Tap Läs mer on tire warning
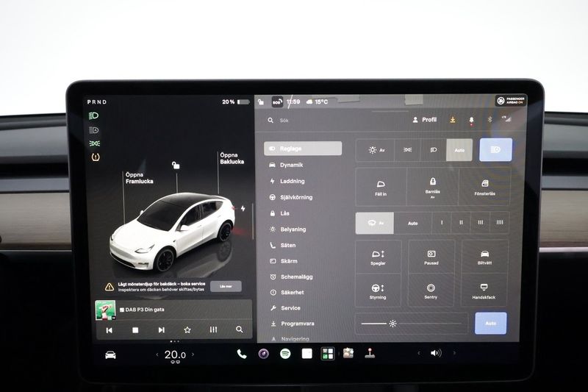This screenshot has width=588, height=392. tap(226, 286)
